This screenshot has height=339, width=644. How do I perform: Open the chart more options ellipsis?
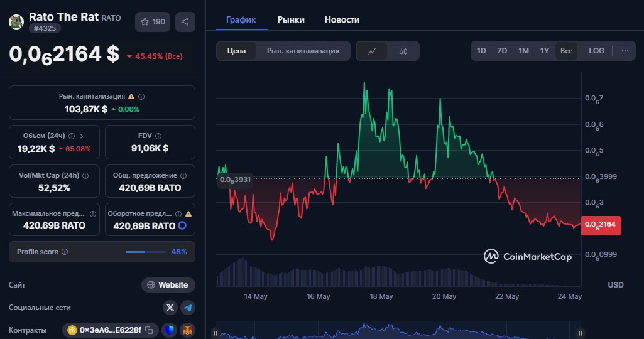click(x=625, y=51)
